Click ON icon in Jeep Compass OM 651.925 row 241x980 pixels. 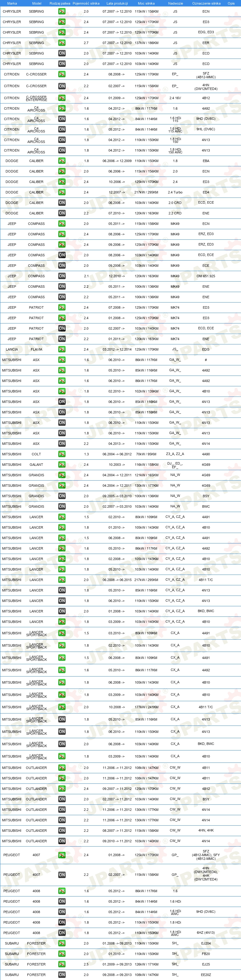[x=62, y=276]
